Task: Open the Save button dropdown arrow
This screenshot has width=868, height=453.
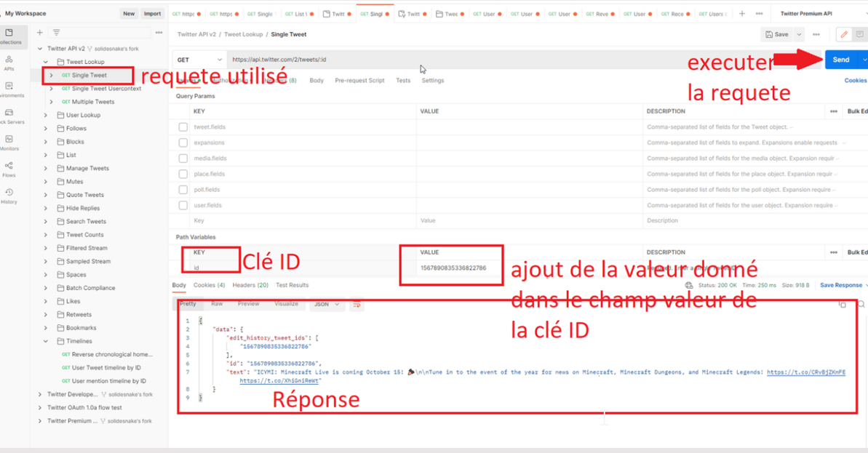Action: tap(799, 34)
